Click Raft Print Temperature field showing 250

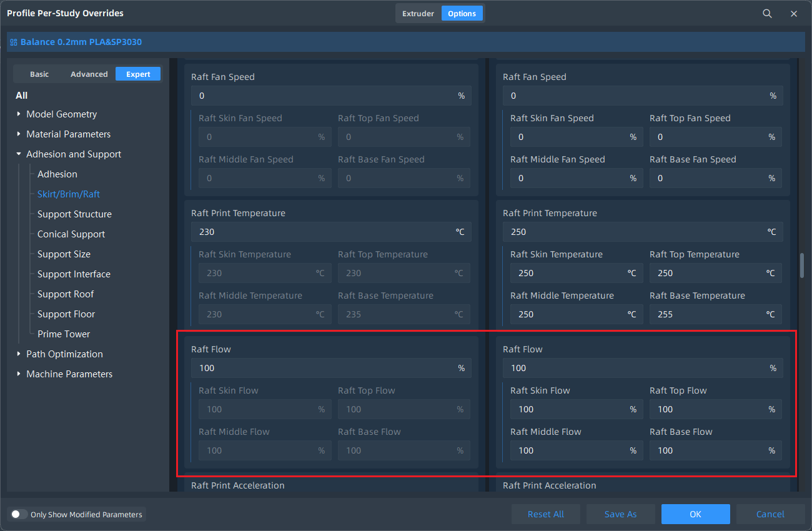click(x=643, y=232)
